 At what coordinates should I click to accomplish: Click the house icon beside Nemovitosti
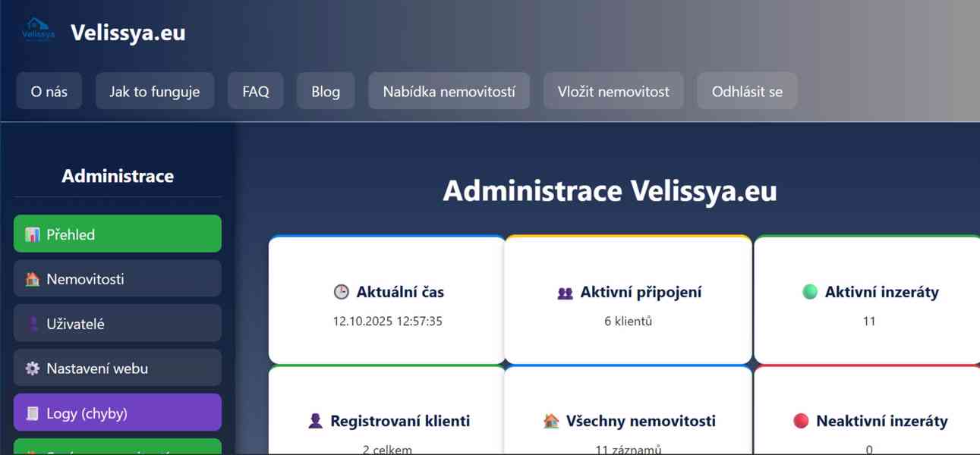coord(32,279)
